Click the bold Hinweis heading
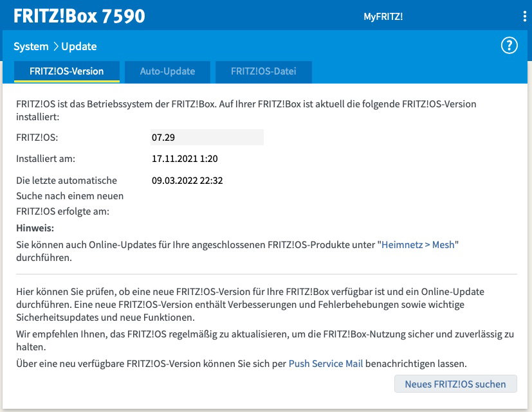532x412 pixels. pyautogui.click(x=35, y=228)
